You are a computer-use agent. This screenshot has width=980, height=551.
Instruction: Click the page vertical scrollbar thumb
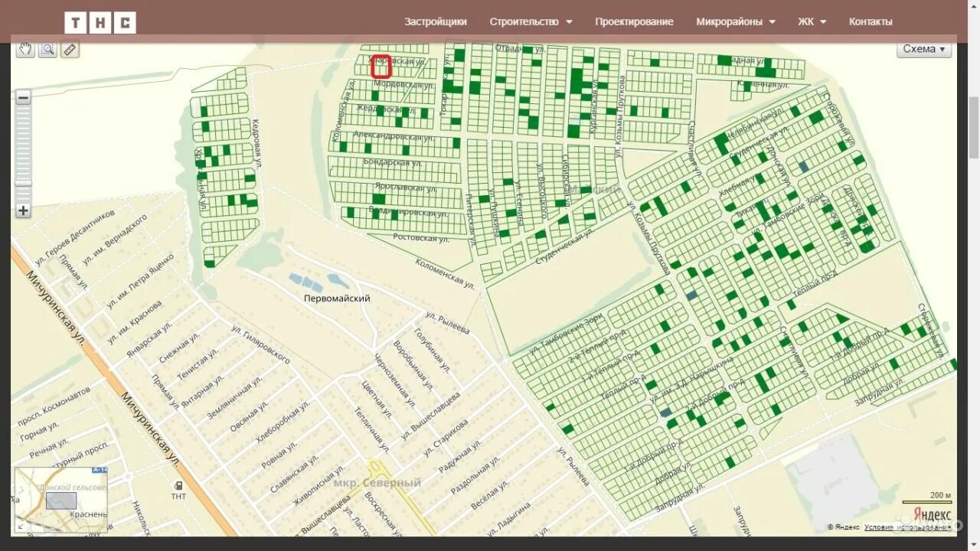973,128
